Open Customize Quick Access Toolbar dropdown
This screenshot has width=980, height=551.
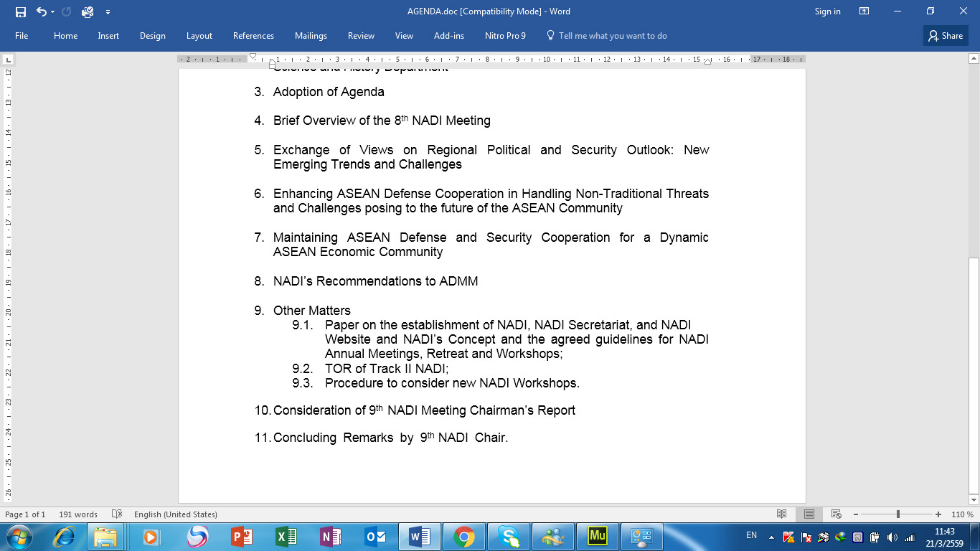tap(108, 11)
